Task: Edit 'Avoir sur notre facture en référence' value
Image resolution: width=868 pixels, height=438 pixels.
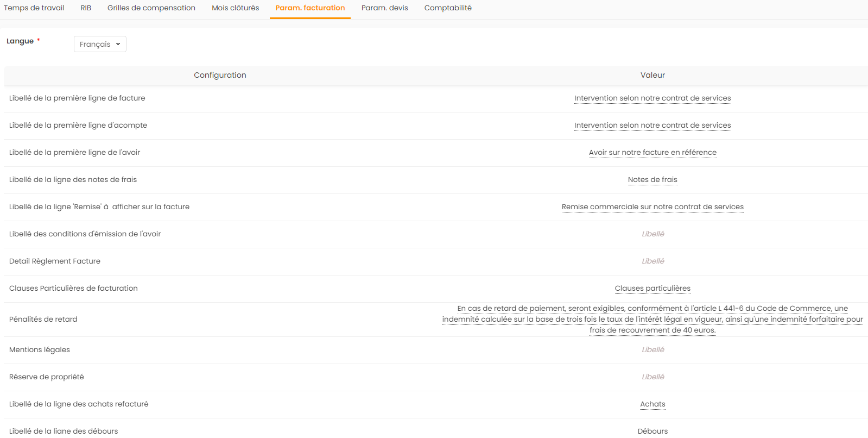Action: pos(652,153)
